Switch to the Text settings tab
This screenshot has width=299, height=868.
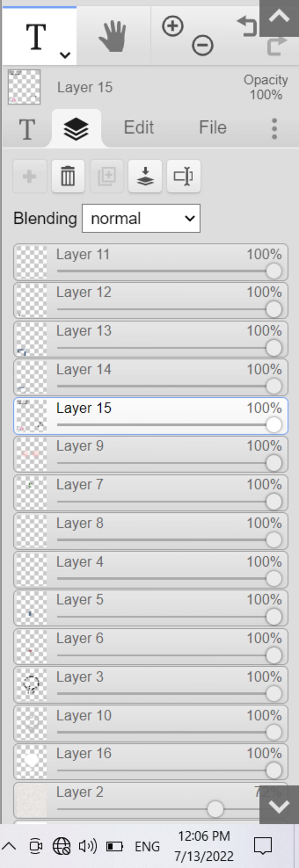click(x=27, y=129)
